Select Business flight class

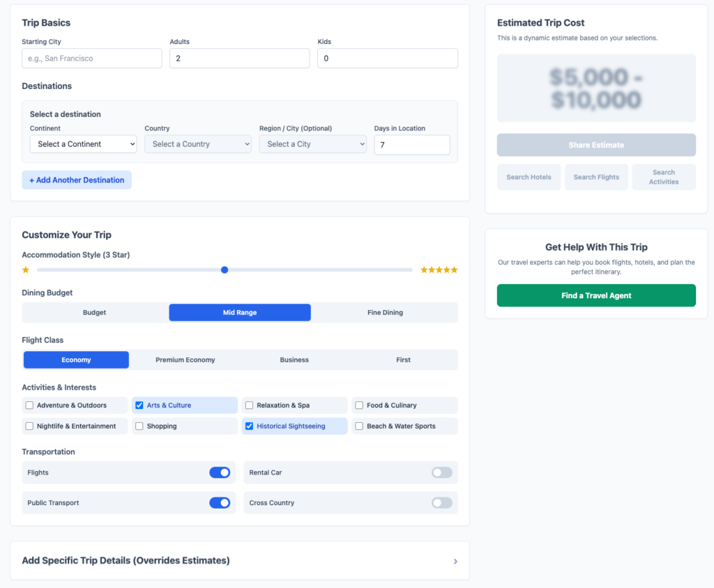(x=294, y=360)
